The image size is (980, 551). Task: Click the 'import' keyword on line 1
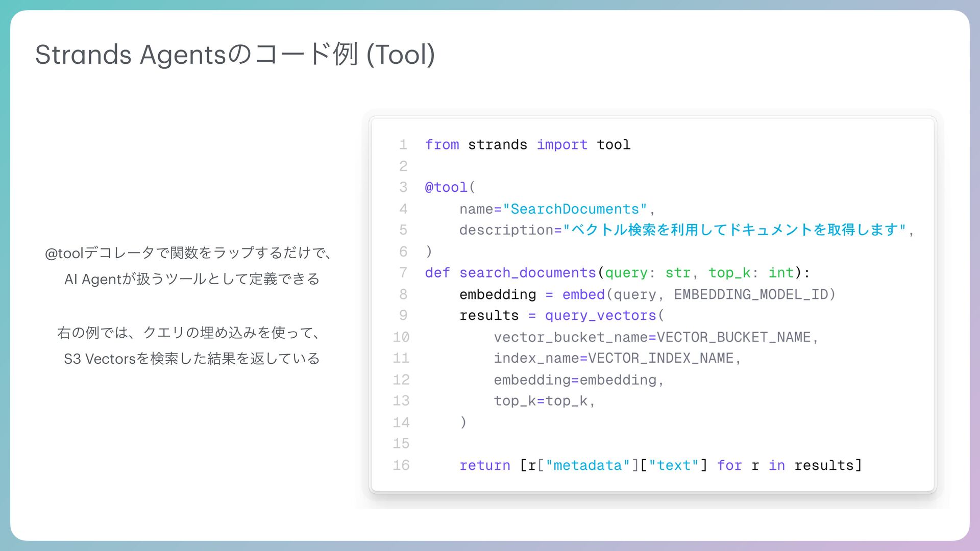pyautogui.click(x=561, y=145)
